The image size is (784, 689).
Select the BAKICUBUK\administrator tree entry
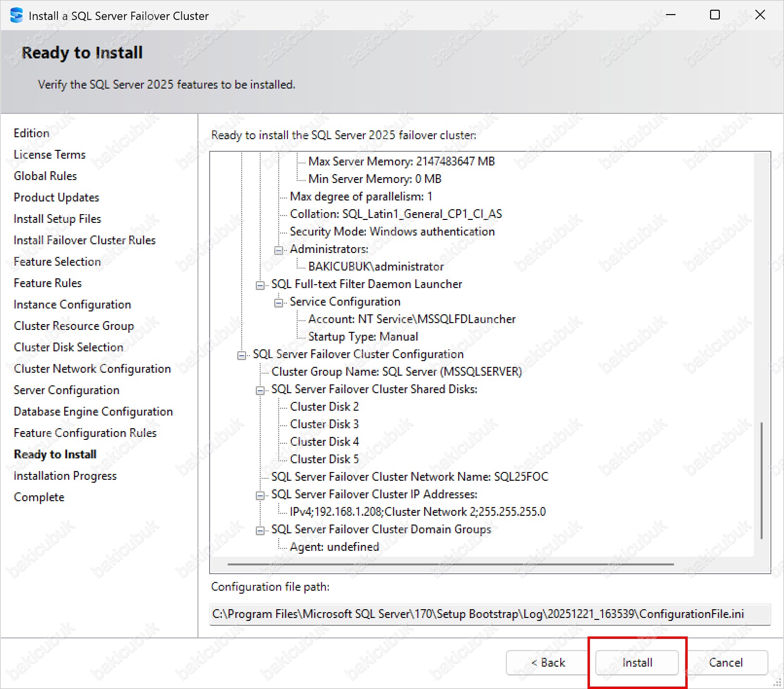pos(375,266)
